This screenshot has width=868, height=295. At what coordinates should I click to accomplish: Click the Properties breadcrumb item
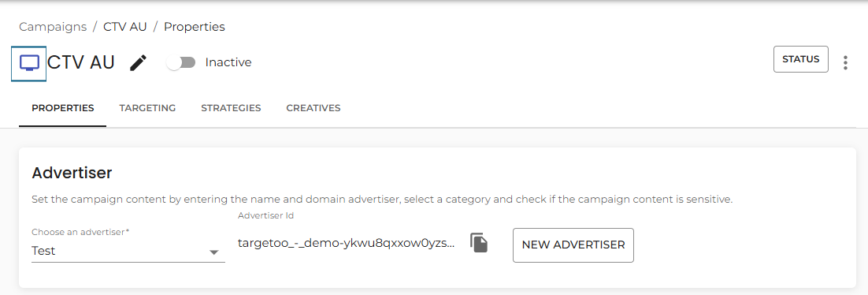(195, 27)
